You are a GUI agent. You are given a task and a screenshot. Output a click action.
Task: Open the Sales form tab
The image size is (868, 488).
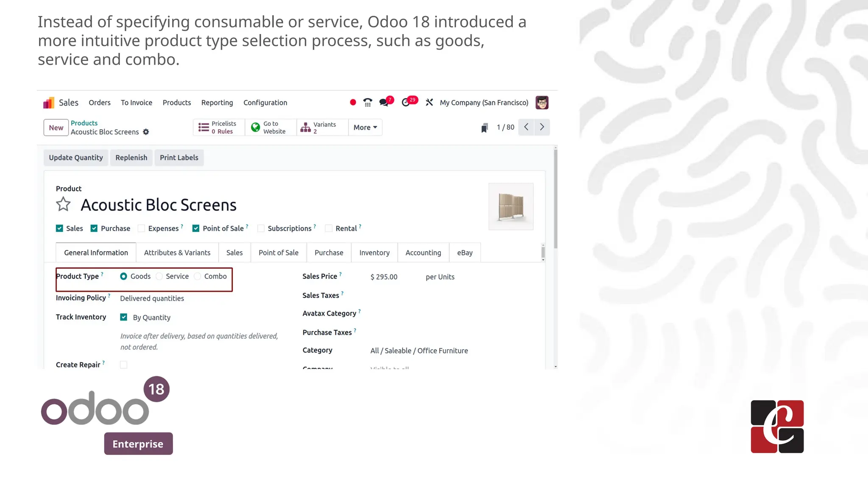pyautogui.click(x=234, y=252)
